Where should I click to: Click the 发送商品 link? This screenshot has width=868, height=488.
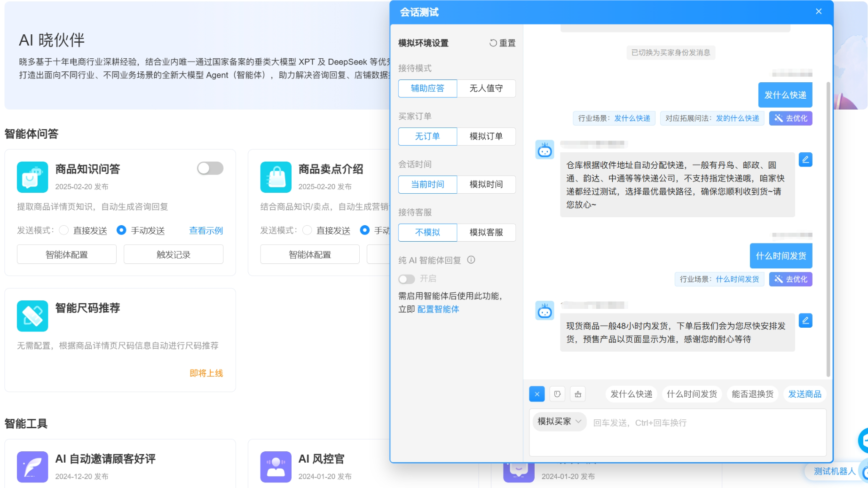click(805, 394)
